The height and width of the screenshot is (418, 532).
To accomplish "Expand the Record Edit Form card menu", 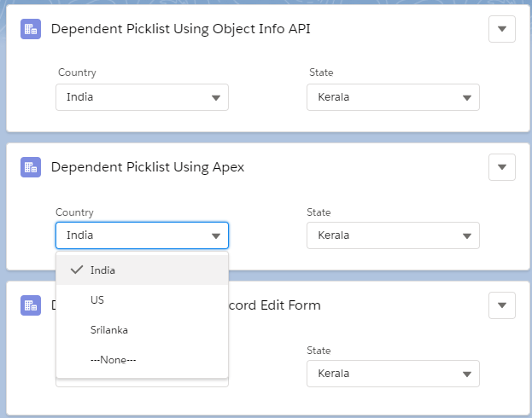I will pyautogui.click(x=502, y=305).
